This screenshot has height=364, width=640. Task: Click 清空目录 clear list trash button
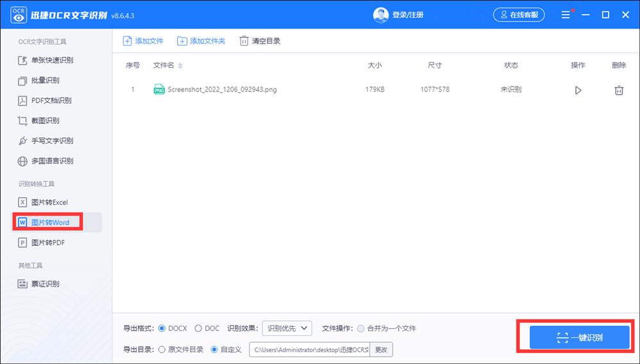pos(260,41)
